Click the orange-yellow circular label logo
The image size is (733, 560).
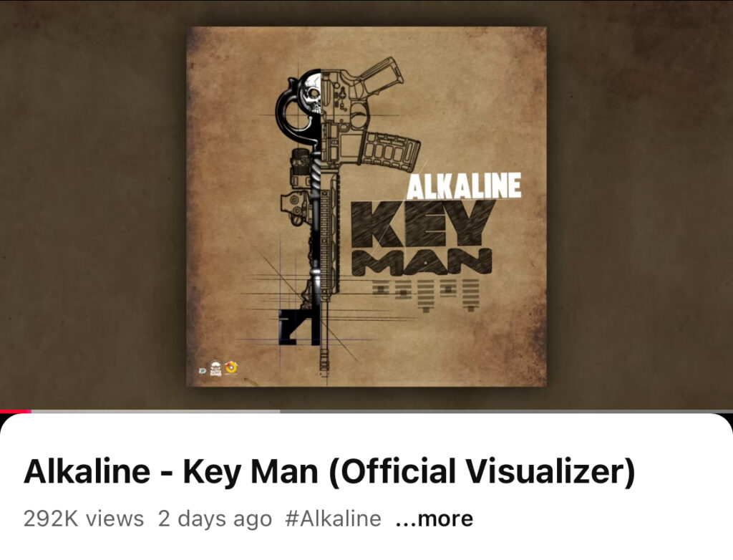pos(231,367)
